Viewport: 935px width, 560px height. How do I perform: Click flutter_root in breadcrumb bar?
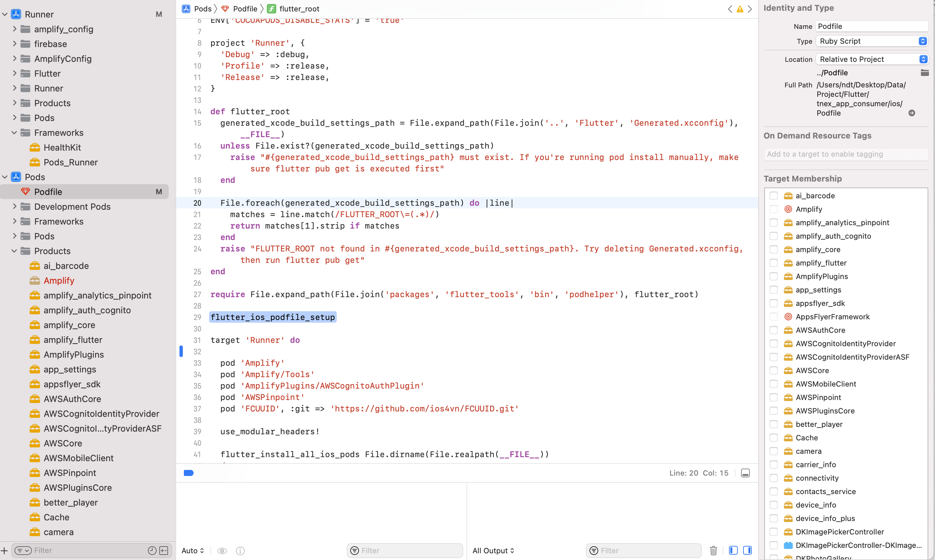(x=299, y=9)
